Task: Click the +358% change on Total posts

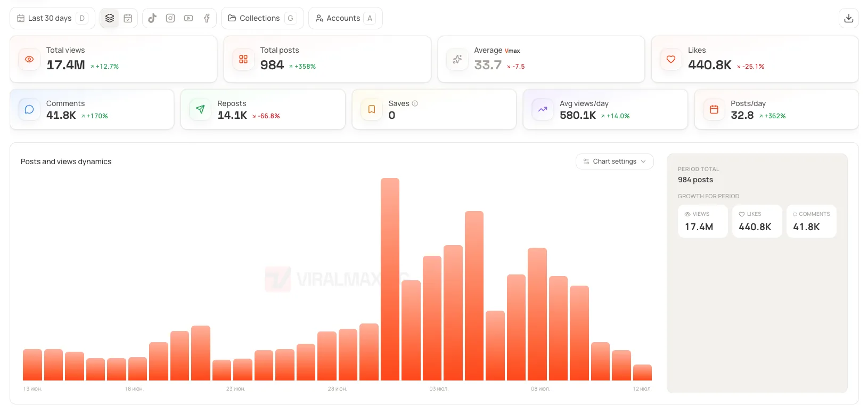Action: tap(302, 67)
